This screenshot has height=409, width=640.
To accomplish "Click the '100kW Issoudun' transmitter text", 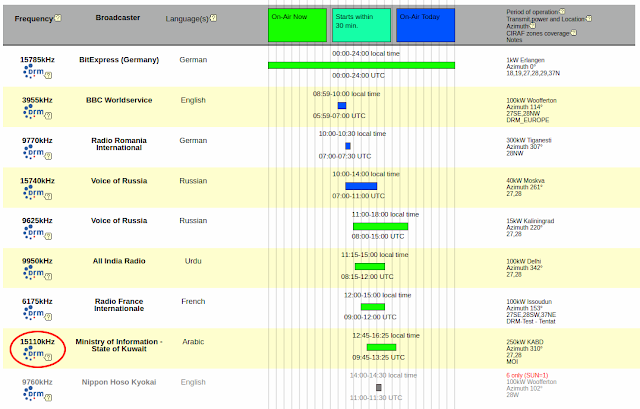I will pos(529,302).
